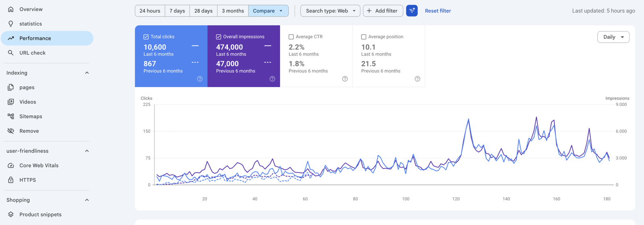This screenshot has width=644, height=225.
Task: Open the Search type: Web dropdown
Action: tap(330, 11)
